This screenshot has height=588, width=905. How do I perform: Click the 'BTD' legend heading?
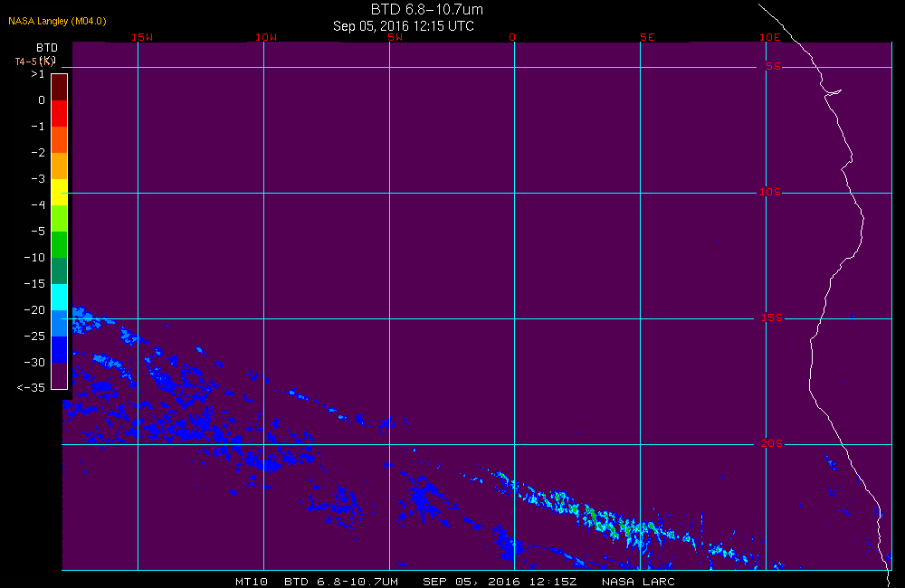tap(47, 47)
